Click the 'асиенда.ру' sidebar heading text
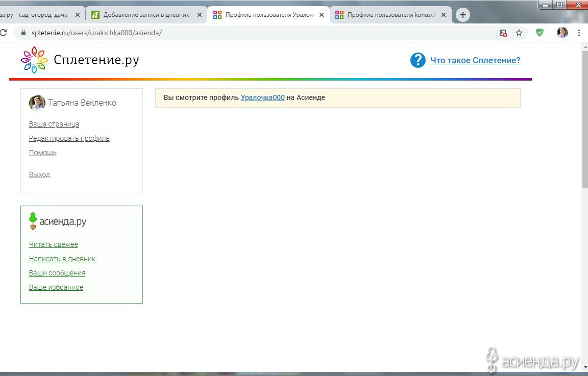 point(63,221)
